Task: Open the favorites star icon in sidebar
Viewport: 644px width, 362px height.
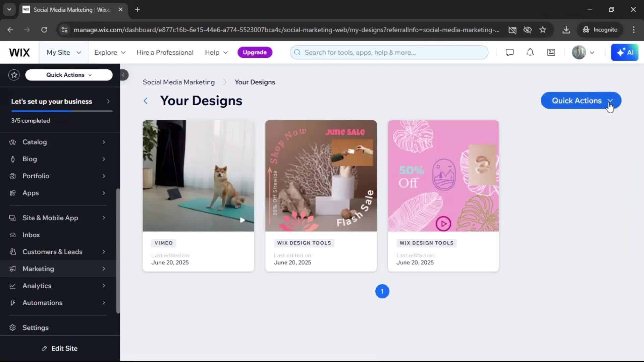Action: tap(14, 75)
